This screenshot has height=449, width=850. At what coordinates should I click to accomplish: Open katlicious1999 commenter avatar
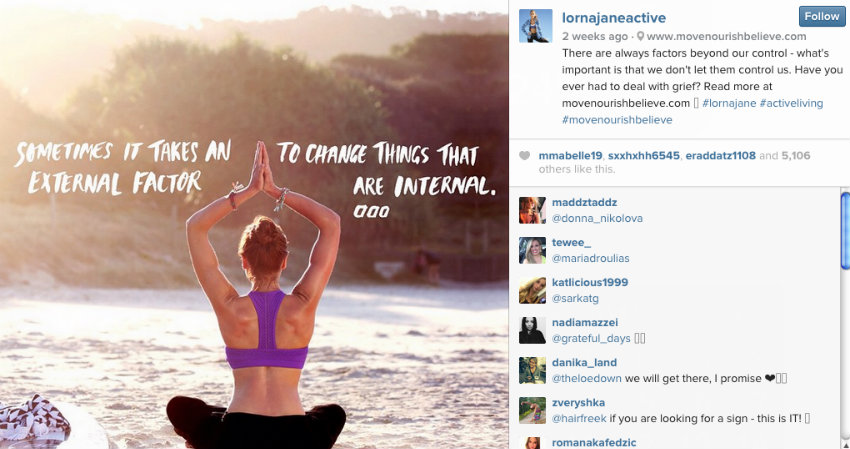pyautogui.click(x=532, y=291)
